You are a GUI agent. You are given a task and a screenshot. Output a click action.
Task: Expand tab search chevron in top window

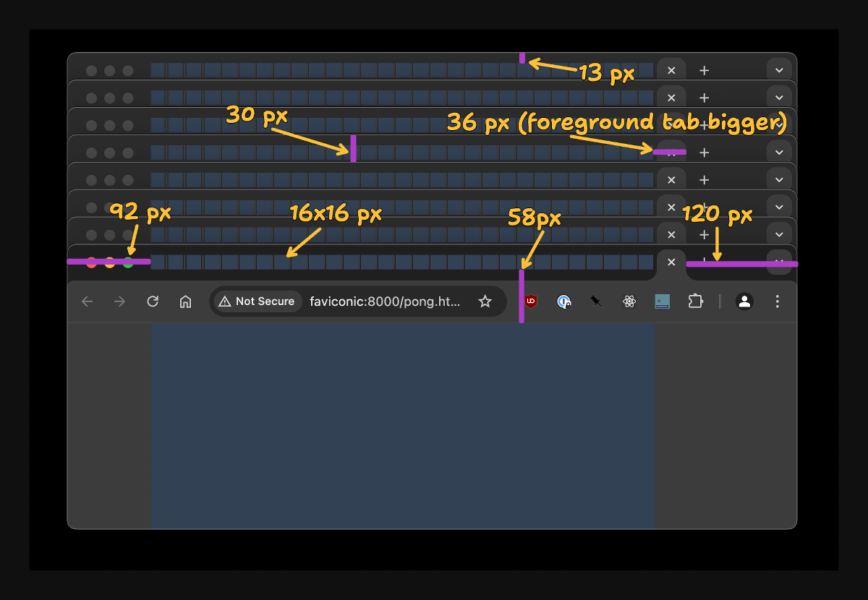779,70
